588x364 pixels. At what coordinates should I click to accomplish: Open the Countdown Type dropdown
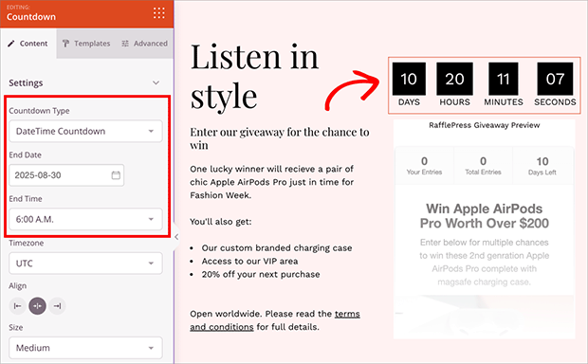point(86,131)
